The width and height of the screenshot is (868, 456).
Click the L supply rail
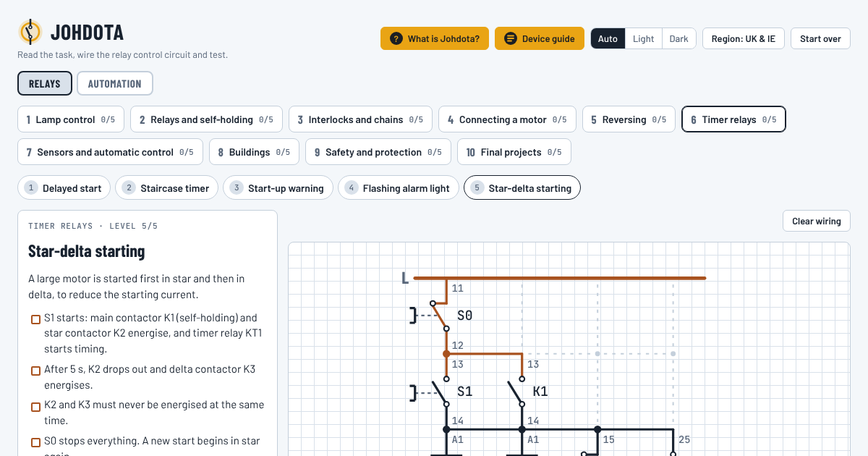pos(559,278)
